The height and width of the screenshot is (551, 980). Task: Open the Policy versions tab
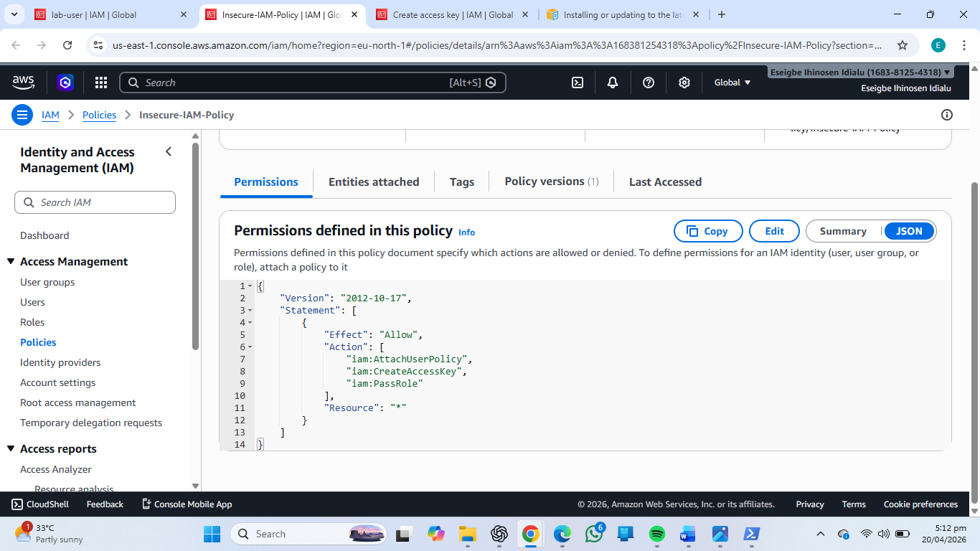click(552, 182)
